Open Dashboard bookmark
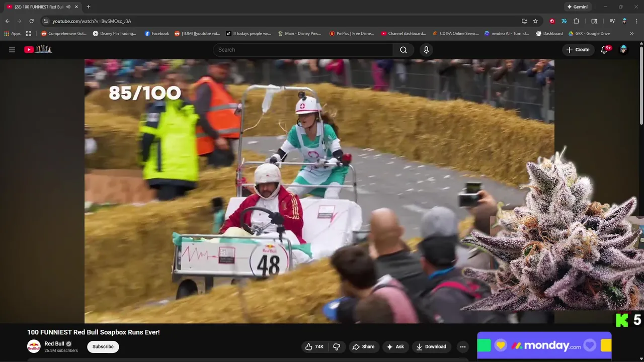644x362 pixels. tap(549, 34)
